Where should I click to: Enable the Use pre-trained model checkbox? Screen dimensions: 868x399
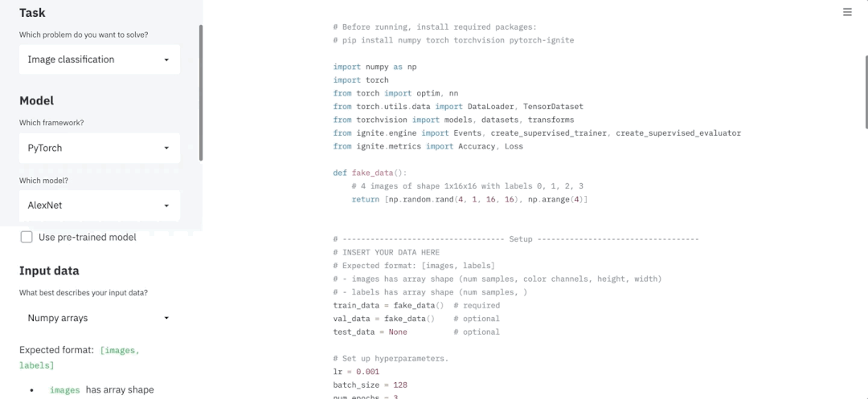pyautogui.click(x=27, y=237)
